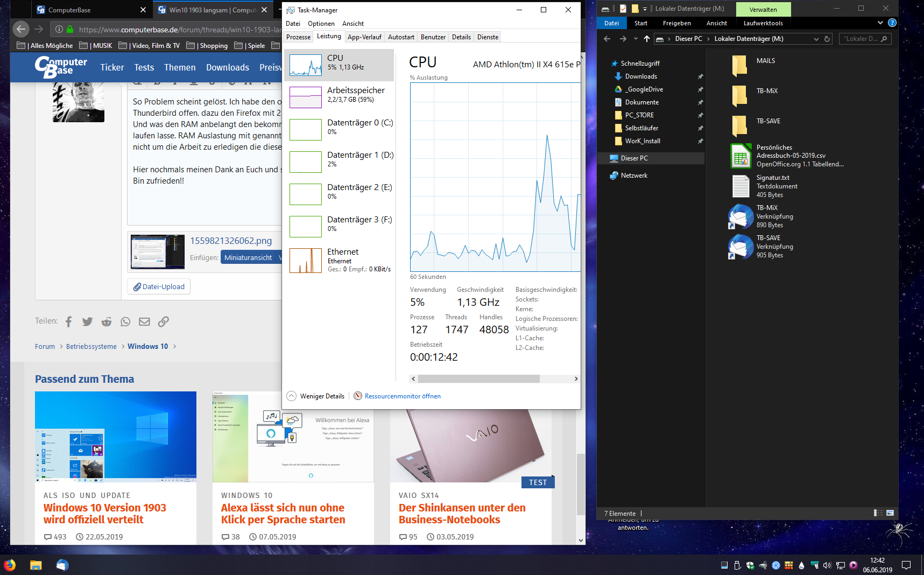Click the ComputerBase site logo

pyautogui.click(x=61, y=67)
